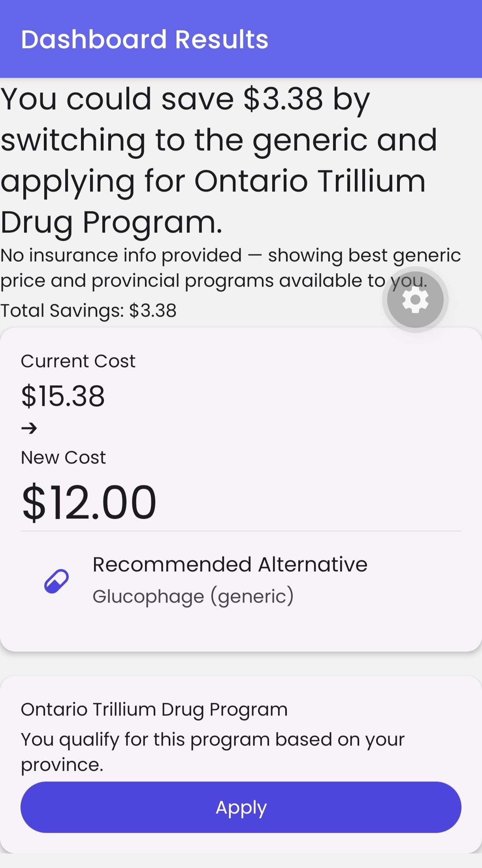The width and height of the screenshot is (482, 868).
Task: Select the Total Savings: $3.38 line
Action: coord(88,310)
